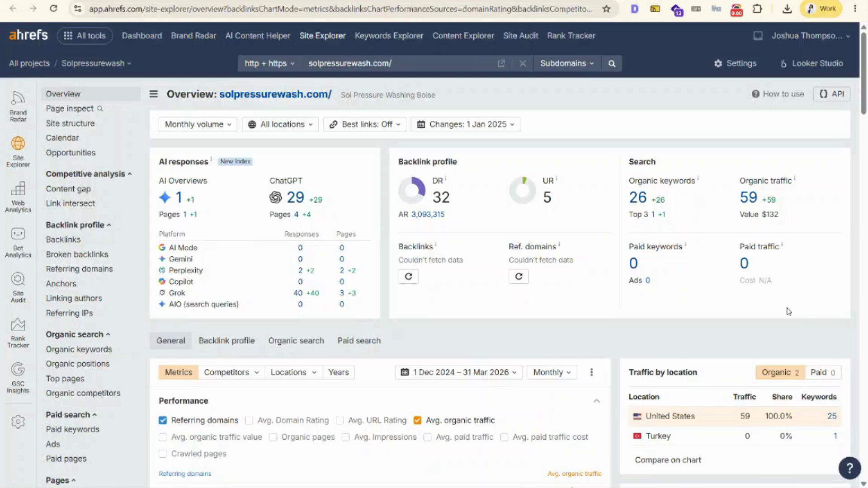Toggle the hamburger menu beside Overview

154,94
